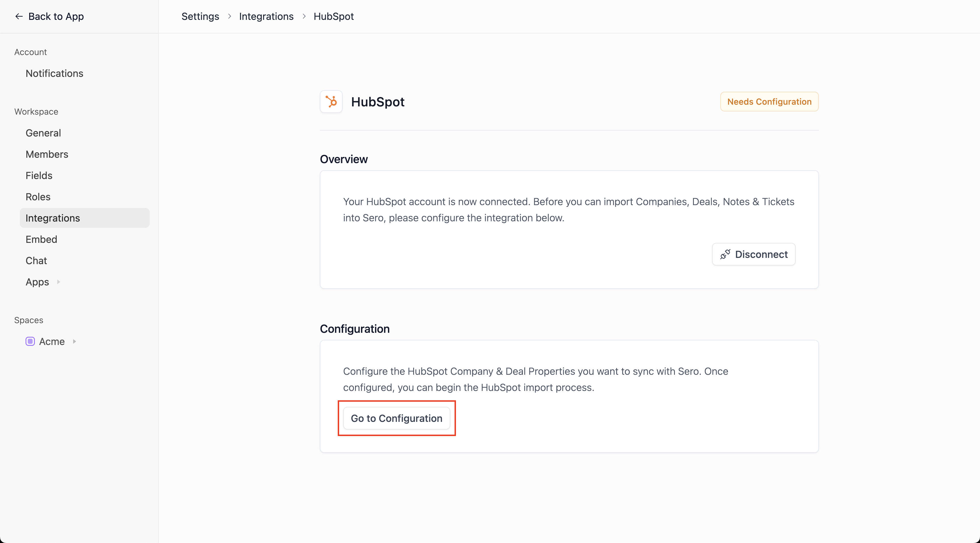Click the Go to Configuration button
This screenshot has height=543, width=980.
pos(396,418)
